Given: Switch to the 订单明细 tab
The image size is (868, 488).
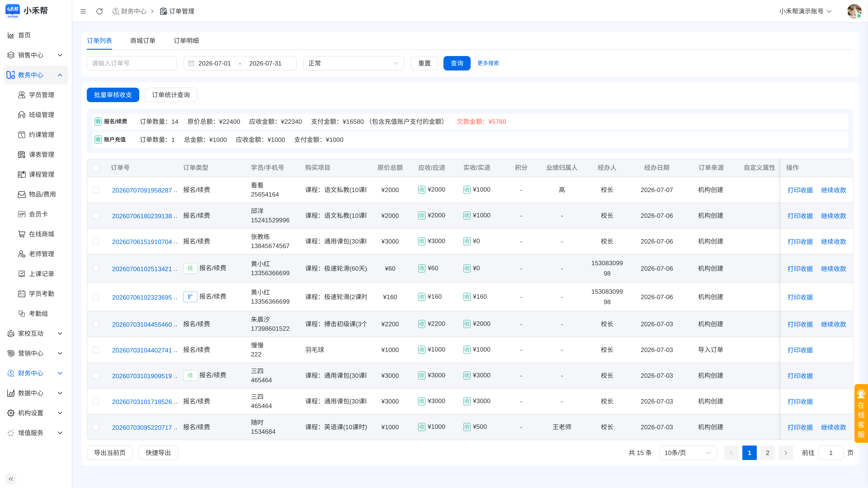Looking at the screenshot, I should coord(186,40).
